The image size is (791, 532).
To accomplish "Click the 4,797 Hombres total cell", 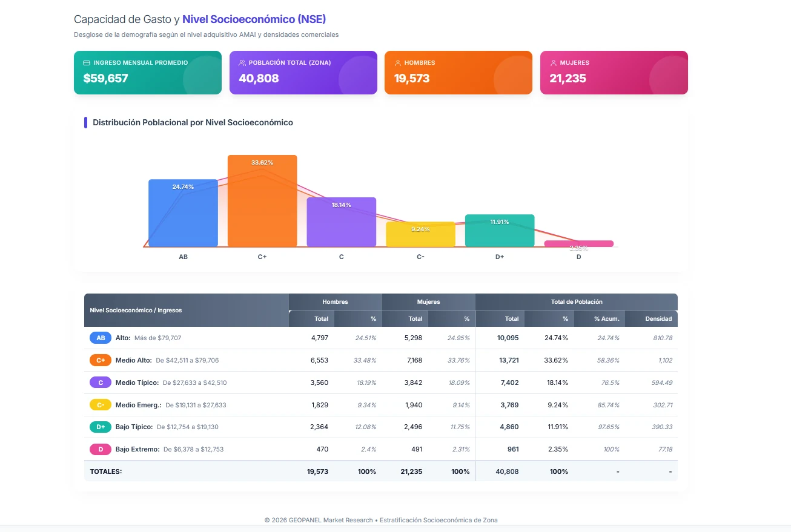I will [x=319, y=338].
